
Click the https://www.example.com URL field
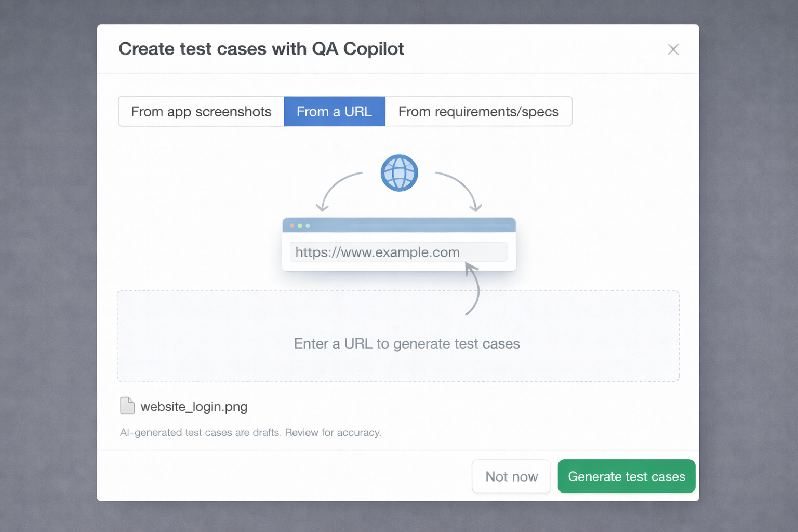point(398,252)
